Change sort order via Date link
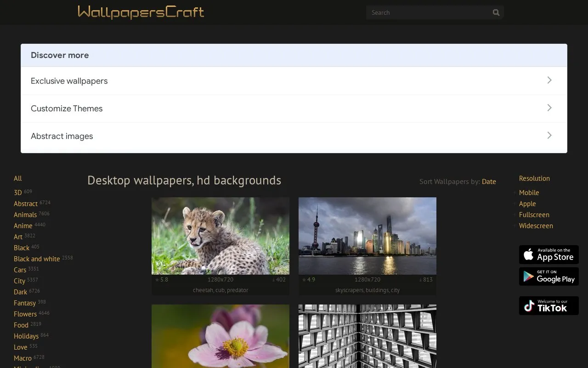The image size is (588, 368). 489,182
